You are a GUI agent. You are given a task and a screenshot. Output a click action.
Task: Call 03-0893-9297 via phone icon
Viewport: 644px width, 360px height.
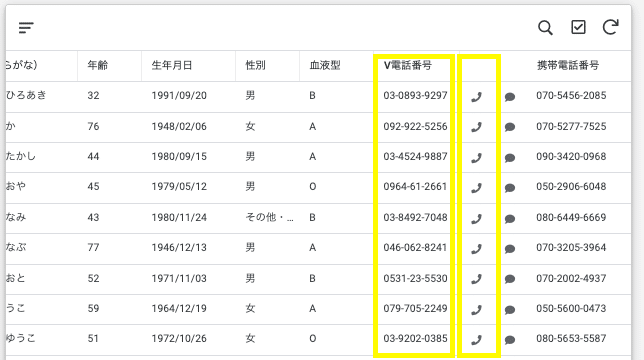(476, 97)
